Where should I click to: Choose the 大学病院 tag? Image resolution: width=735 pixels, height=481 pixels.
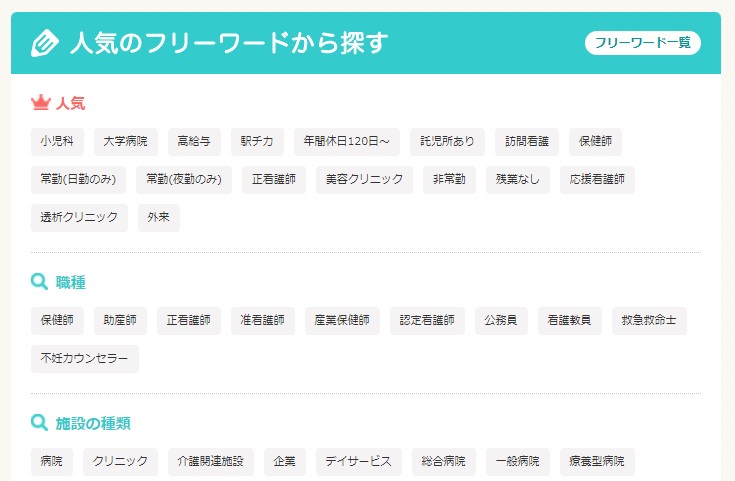click(125, 141)
